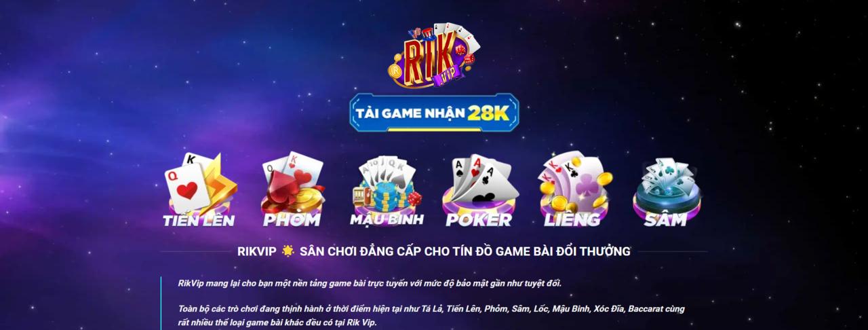
Task: Click the POKER text label
Action: 479,220
